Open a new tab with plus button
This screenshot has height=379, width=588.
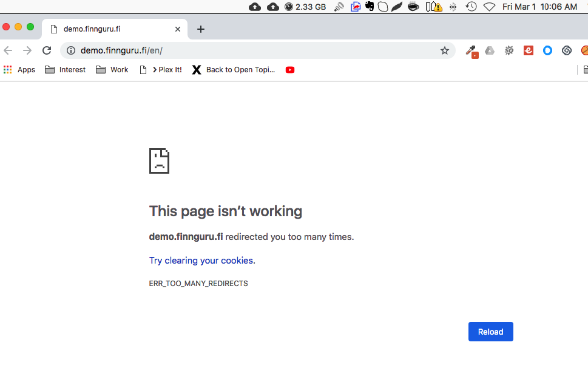(201, 29)
